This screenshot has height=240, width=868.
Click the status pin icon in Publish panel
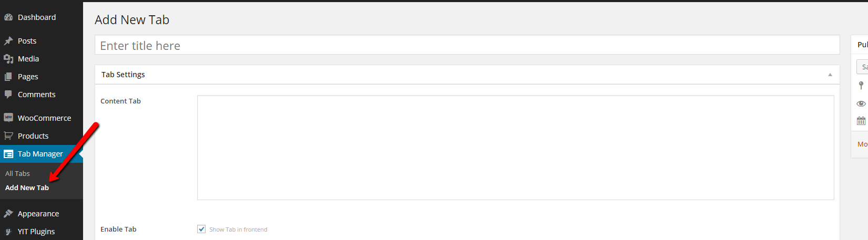[x=861, y=85]
